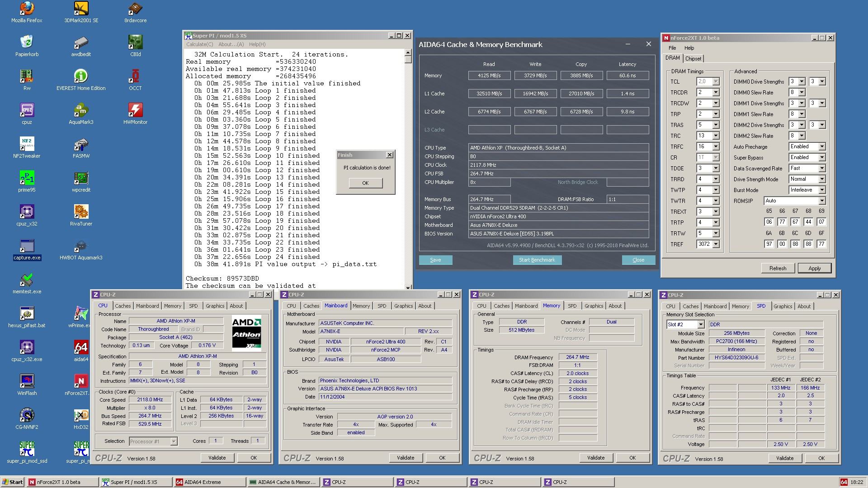Open the CBId desktop icon
This screenshot has width=868, height=488.
click(x=135, y=47)
